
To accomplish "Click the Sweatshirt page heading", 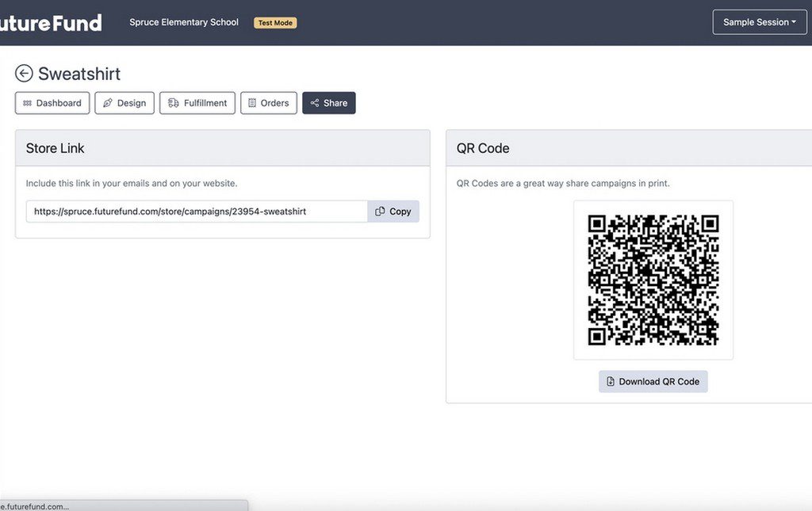I will pyautogui.click(x=79, y=74).
